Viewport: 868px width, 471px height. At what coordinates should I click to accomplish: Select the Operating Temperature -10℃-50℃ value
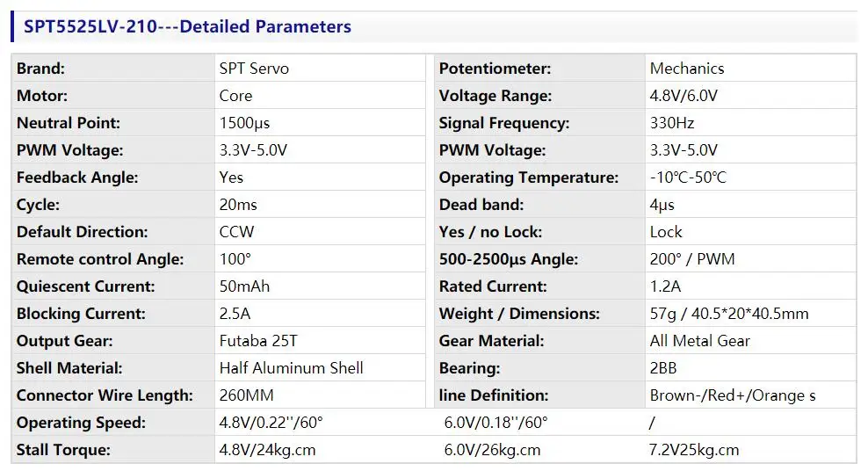coord(688,178)
